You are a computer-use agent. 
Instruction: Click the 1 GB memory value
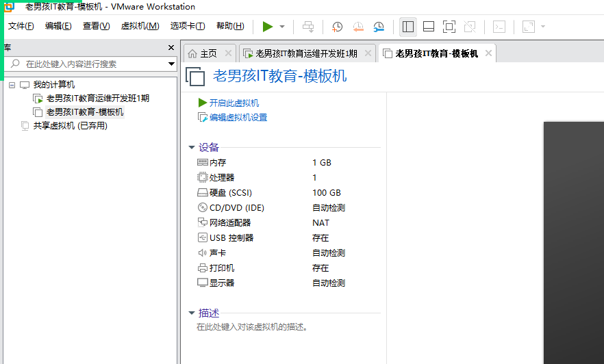coord(322,163)
